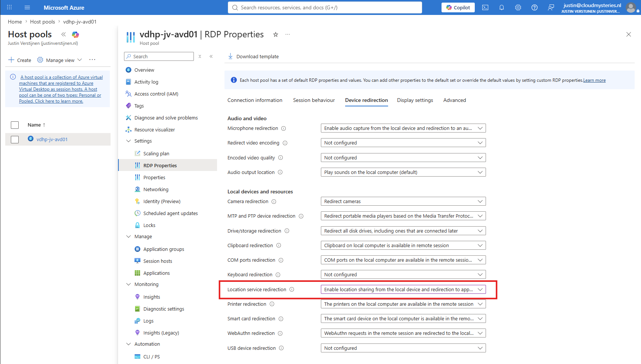Collapse the Settings section in the sidebar
The image size is (641, 364).
point(128,141)
